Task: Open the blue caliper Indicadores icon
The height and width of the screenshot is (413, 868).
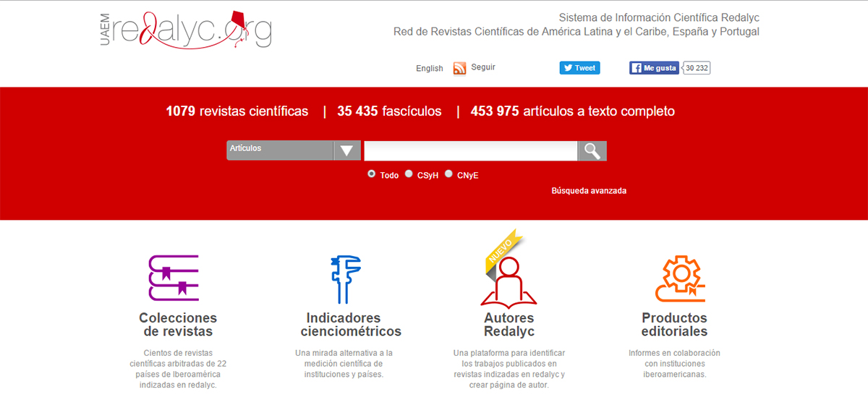Action: click(x=345, y=279)
